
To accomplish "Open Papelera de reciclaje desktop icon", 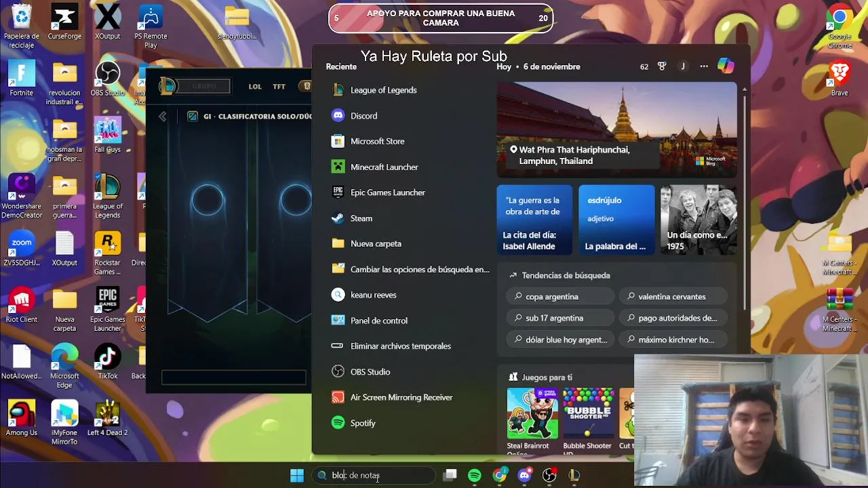I will click(22, 26).
